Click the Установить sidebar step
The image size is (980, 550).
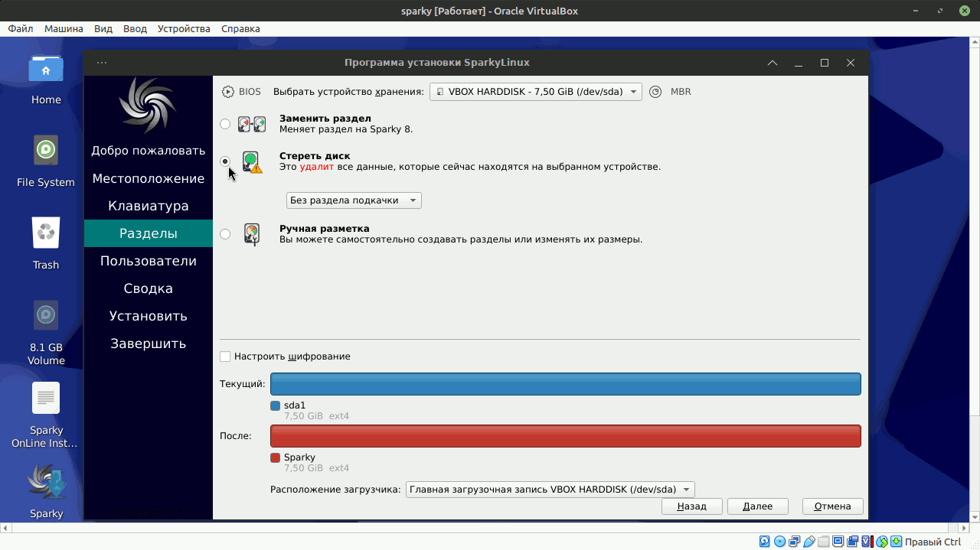[149, 316]
